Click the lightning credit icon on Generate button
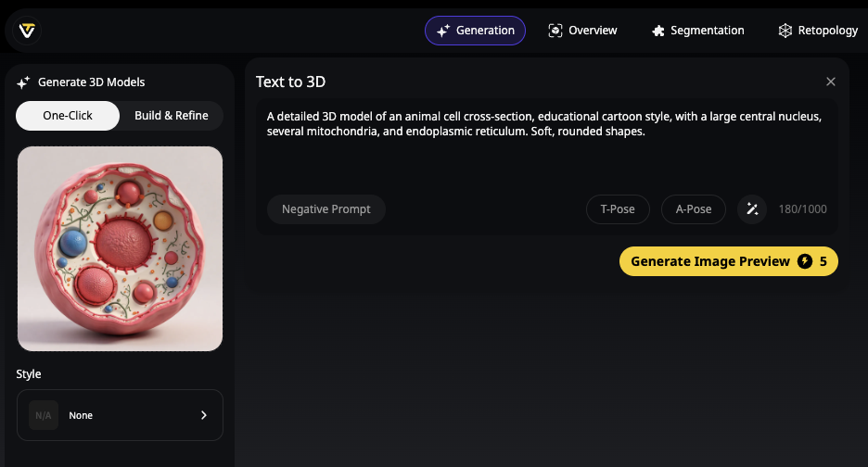Screen dimensions: 868x467 click(x=804, y=261)
